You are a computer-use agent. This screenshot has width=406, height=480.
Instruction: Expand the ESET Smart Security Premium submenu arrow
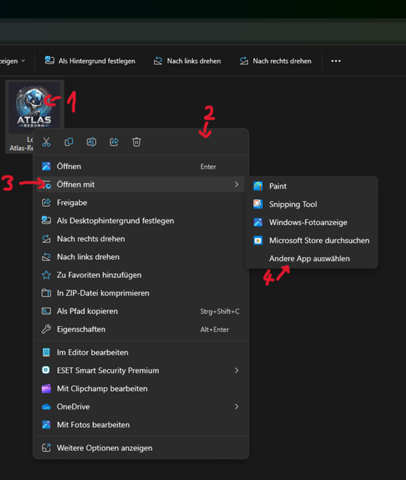pyautogui.click(x=237, y=370)
